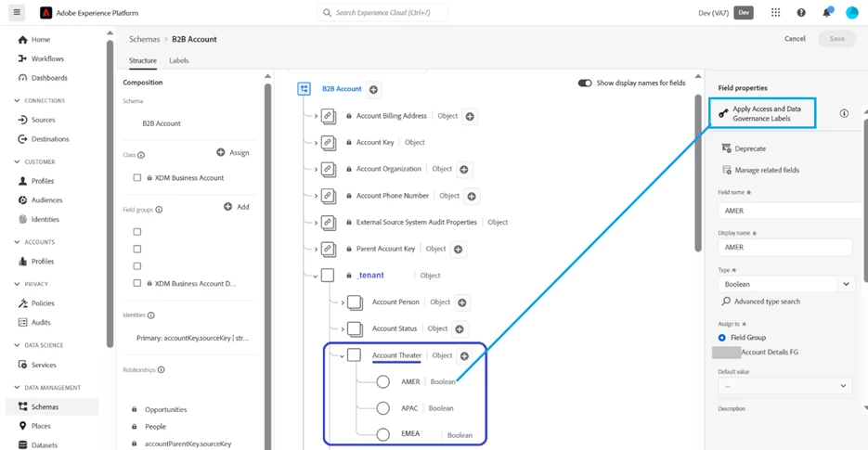Click the Places pin icon
868x450 pixels.
tap(22, 426)
